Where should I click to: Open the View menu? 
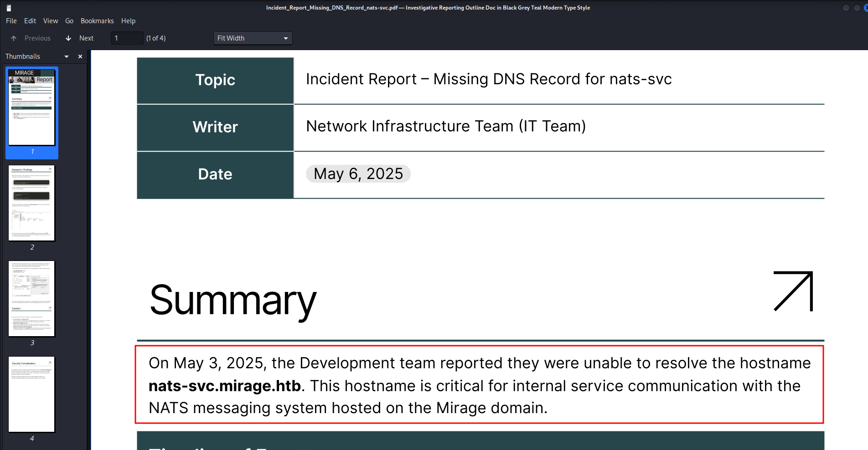(x=51, y=21)
